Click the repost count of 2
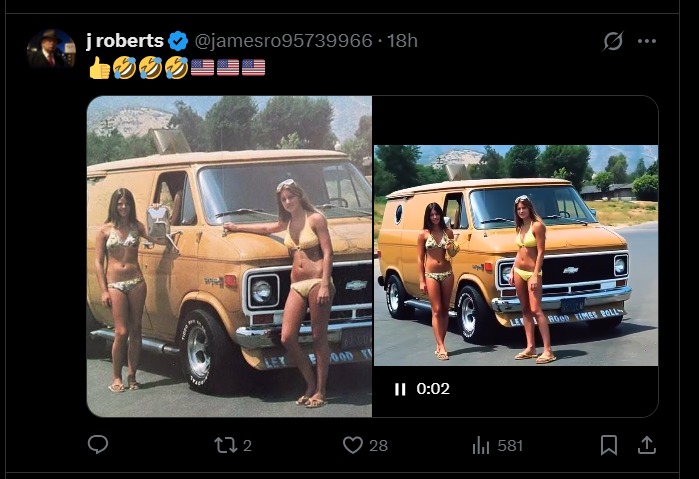 coord(247,446)
